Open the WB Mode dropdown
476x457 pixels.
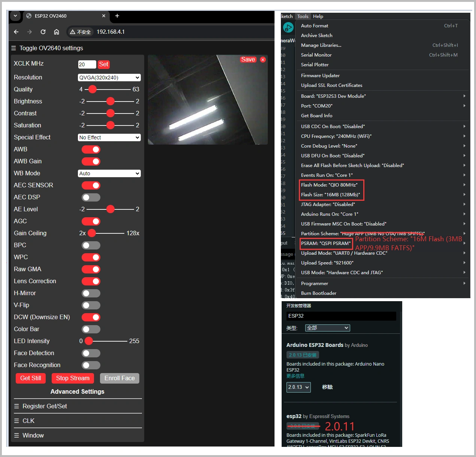tap(109, 173)
